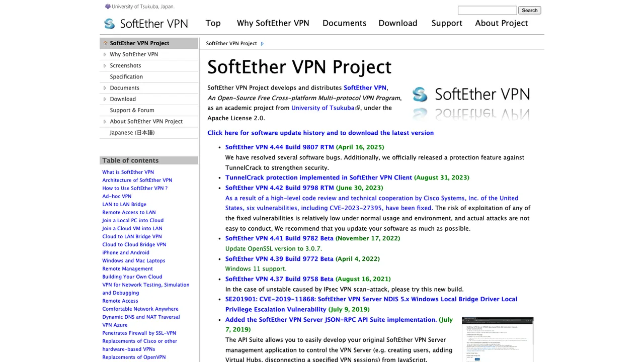Go to Windows and Mac Laptops entry
This screenshot has height=362, width=644.
pyautogui.click(x=134, y=260)
